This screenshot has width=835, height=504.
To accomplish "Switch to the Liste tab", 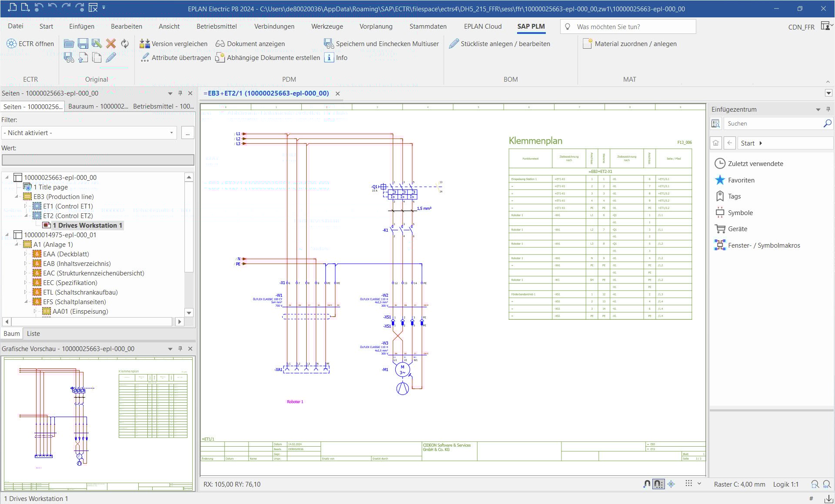I will (x=33, y=334).
